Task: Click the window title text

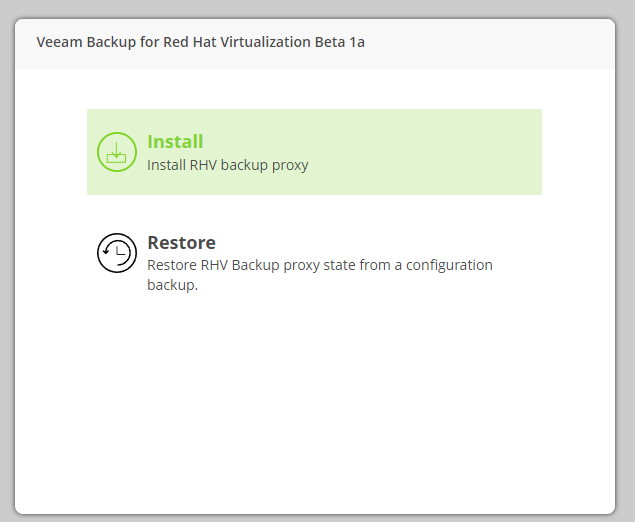Action: tap(200, 43)
